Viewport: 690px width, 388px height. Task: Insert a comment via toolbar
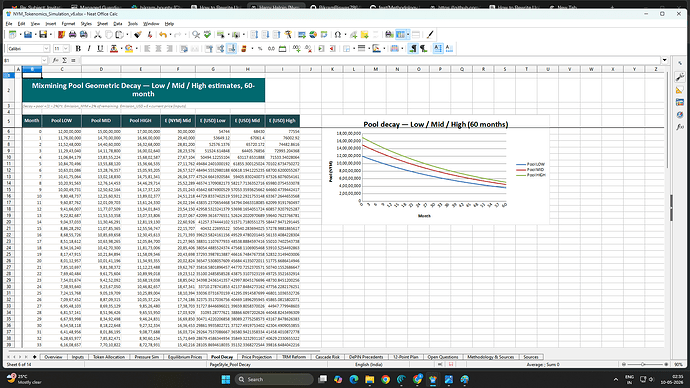[364, 34]
